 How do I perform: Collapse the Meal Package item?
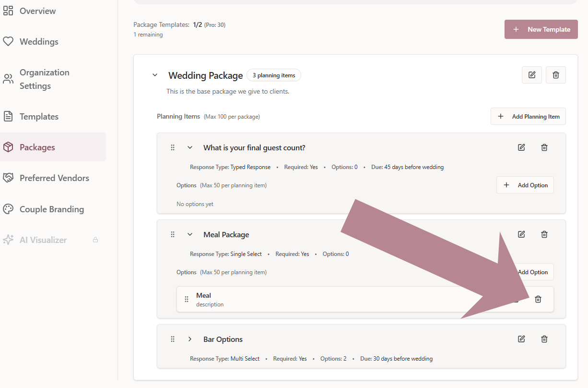coord(190,235)
